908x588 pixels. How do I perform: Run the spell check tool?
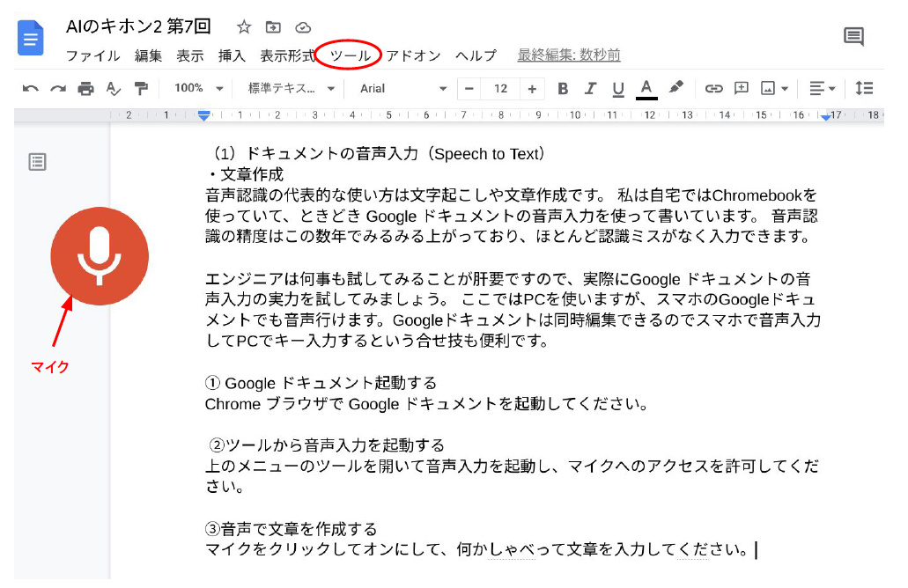click(x=114, y=89)
